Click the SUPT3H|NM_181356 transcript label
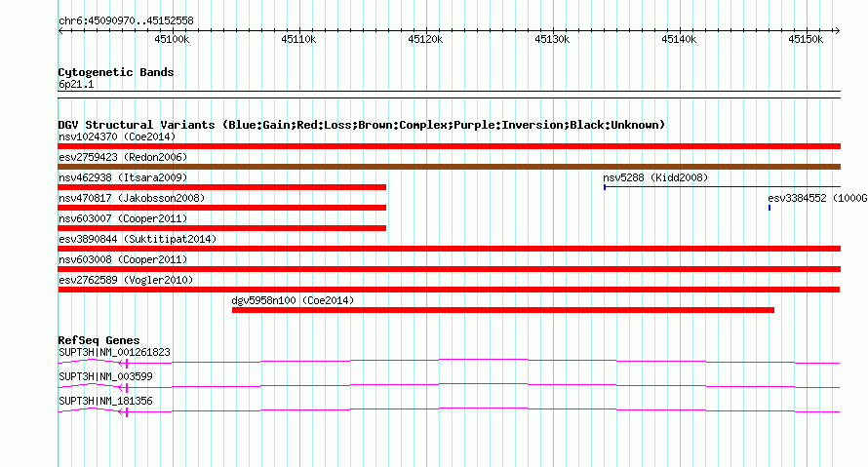Viewport: 868px width, 467px height. [x=105, y=401]
